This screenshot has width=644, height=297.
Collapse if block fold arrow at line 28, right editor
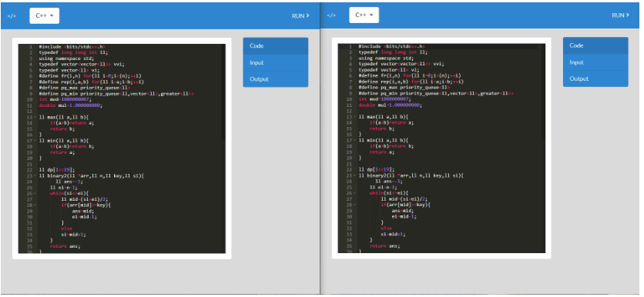355,205
